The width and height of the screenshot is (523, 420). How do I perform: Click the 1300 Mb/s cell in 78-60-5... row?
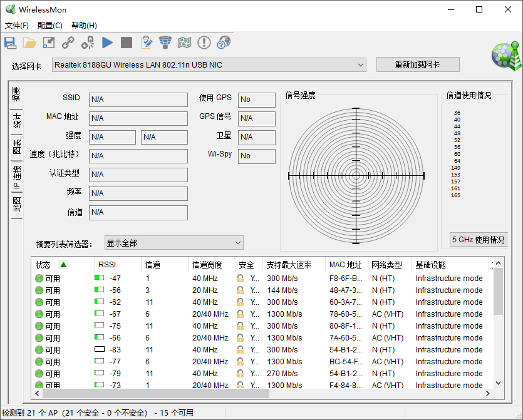click(x=284, y=314)
